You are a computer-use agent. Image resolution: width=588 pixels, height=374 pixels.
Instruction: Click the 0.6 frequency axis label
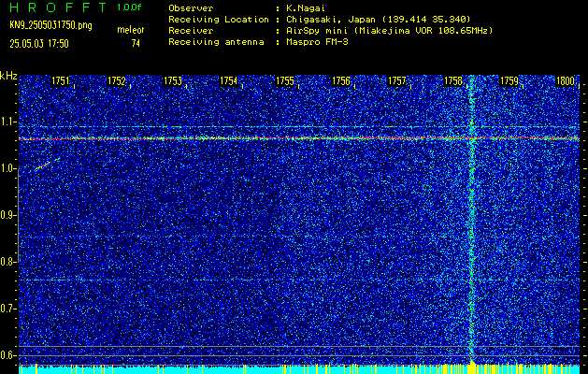click(7, 355)
